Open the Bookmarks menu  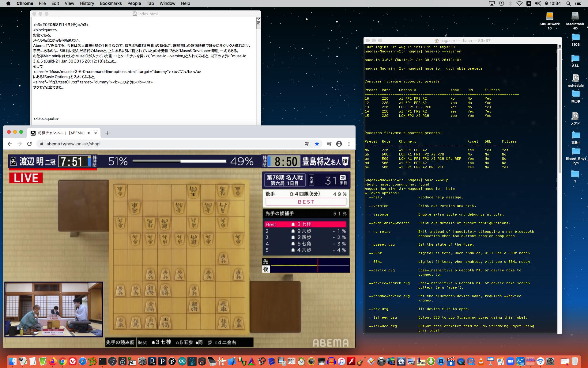pyautogui.click(x=111, y=3)
